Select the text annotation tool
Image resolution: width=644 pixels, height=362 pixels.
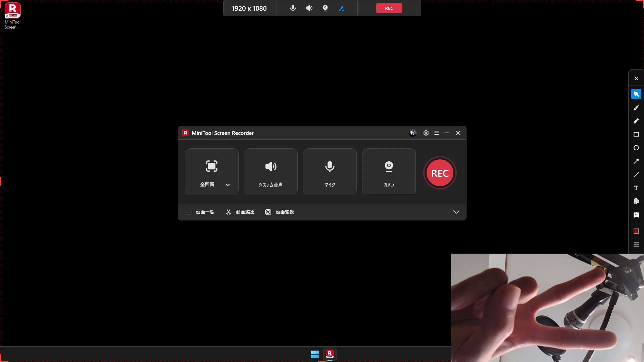point(636,188)
